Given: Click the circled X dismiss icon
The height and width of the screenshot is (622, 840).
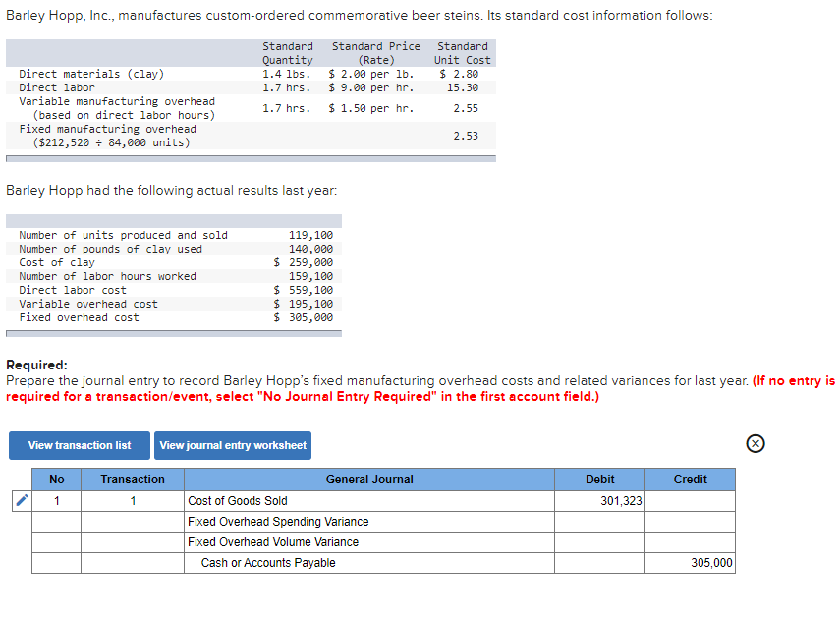Looking at the screenshot, I should (x=755, y=443).
